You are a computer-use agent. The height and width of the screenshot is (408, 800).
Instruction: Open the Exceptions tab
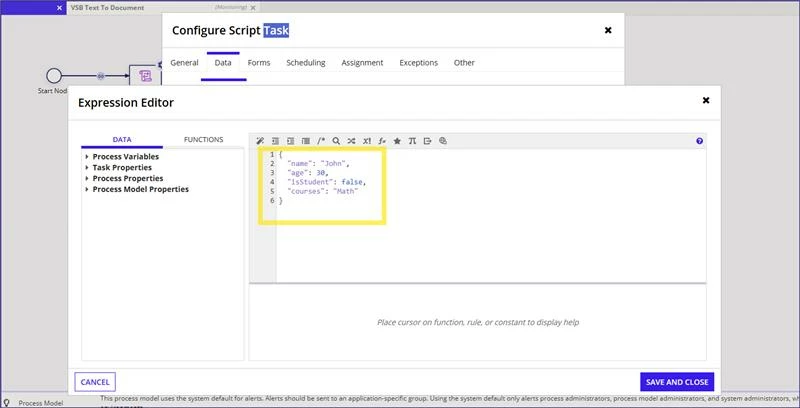[418, 63]
